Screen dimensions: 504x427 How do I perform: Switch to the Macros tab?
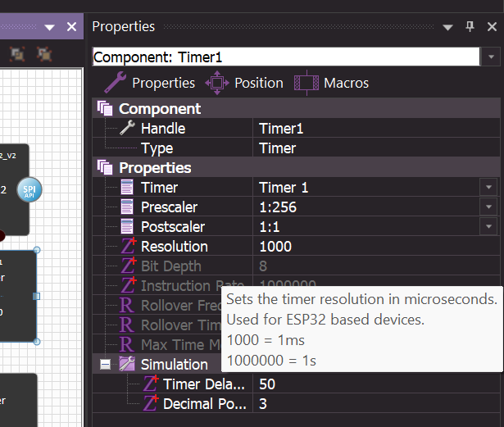click(x=331, y=83)
